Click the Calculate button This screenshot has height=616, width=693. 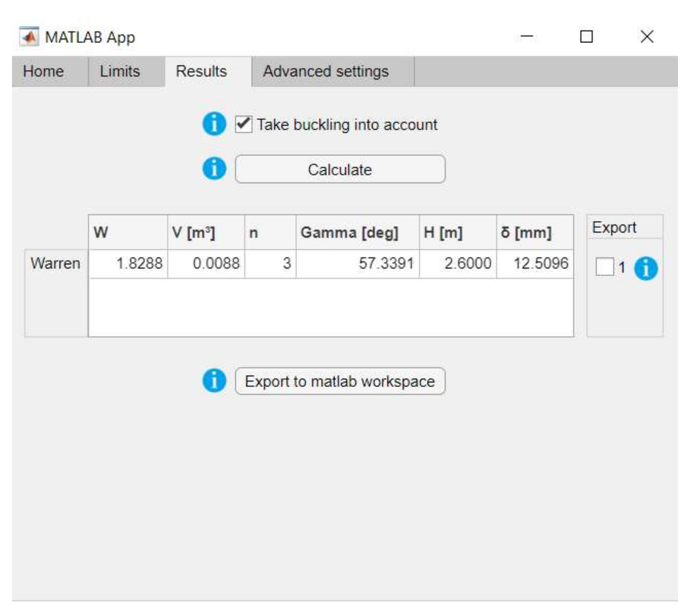340,169
